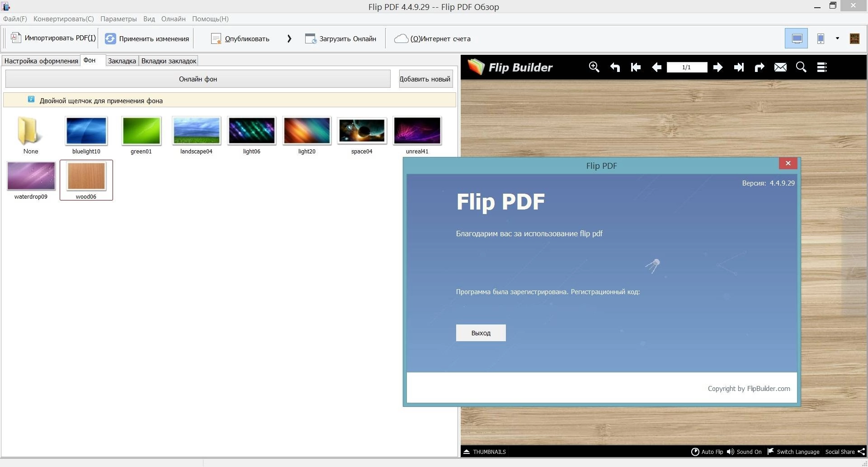Go to first page icon
This screenshot has height=467, width=868.
[636, 67]
